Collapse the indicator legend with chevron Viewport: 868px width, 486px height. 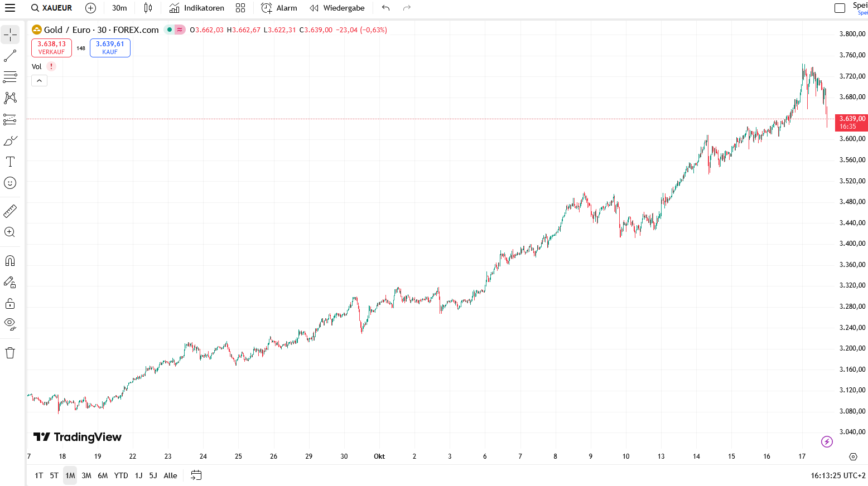[39, 81]
